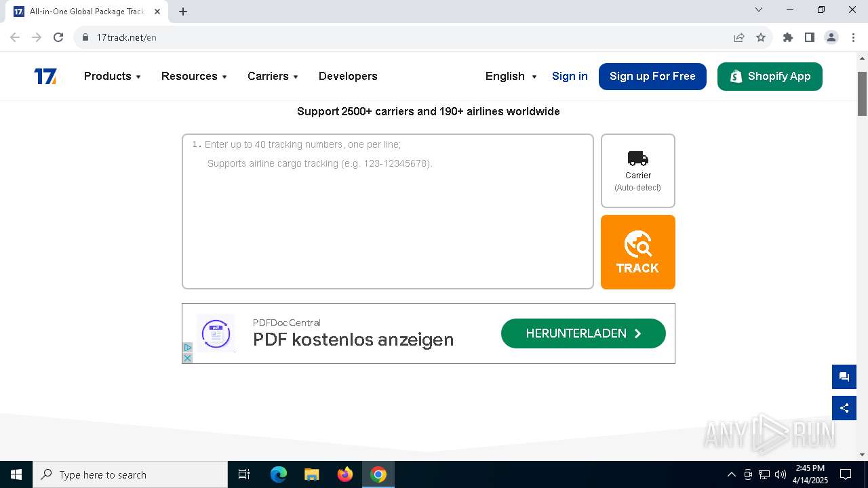Open File Explorer from taskbar

point(311,474)
